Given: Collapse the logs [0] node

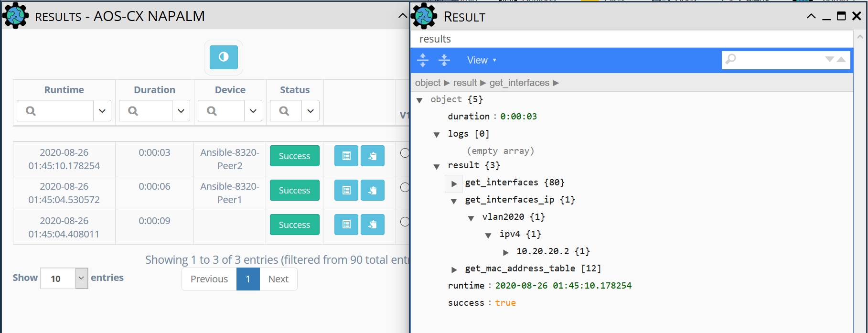Looking at the screenshot, I should 437,134.
